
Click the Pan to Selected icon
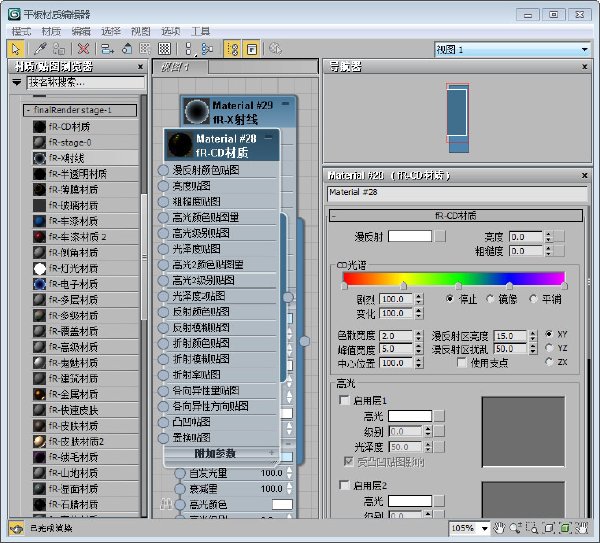pos(582,528)
